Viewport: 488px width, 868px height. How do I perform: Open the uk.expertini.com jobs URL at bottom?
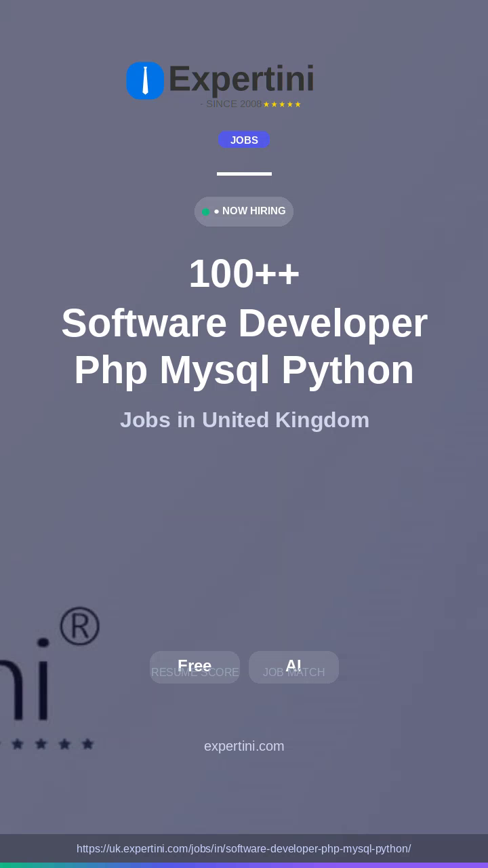pyautogui.click(x=244, y=849)
